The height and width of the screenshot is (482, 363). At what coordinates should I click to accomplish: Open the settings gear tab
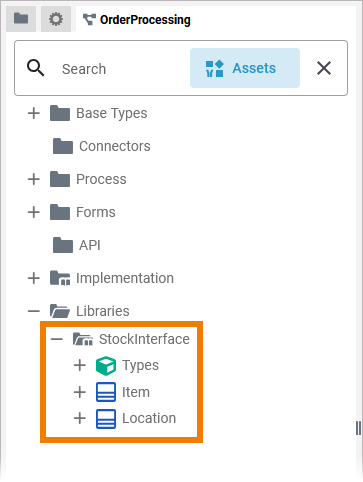click(x=56, y=19)
